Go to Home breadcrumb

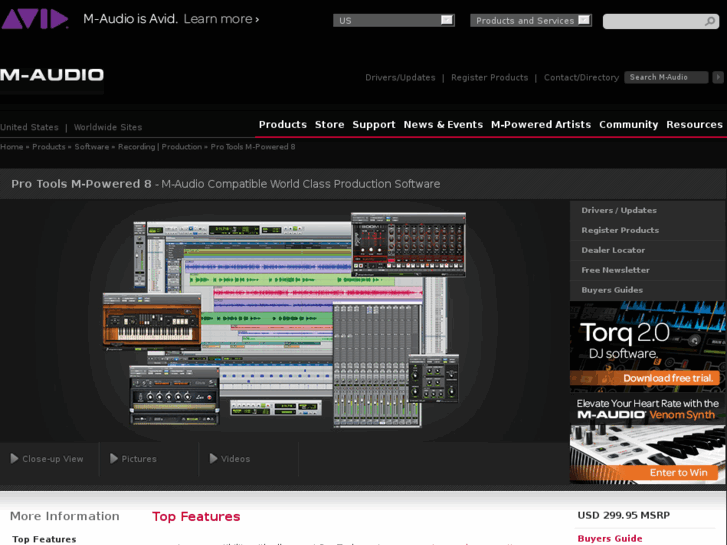click(x=12, y=147)
